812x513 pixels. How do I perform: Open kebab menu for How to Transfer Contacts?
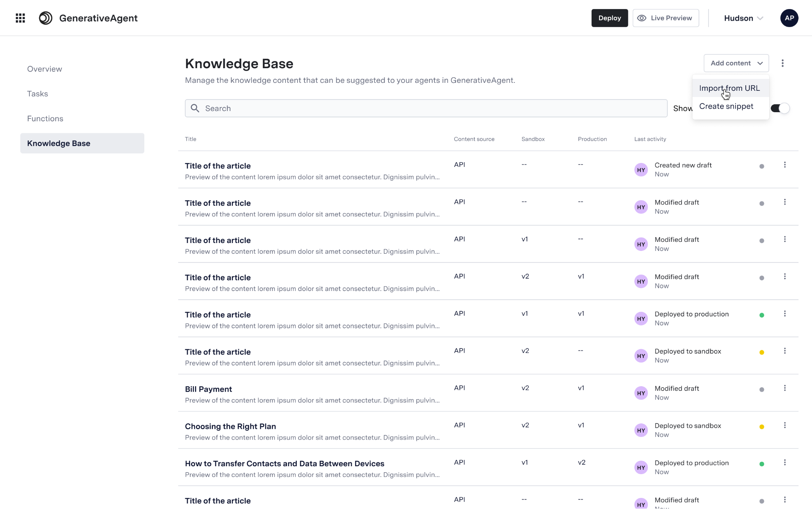click(x=785, y=463)
